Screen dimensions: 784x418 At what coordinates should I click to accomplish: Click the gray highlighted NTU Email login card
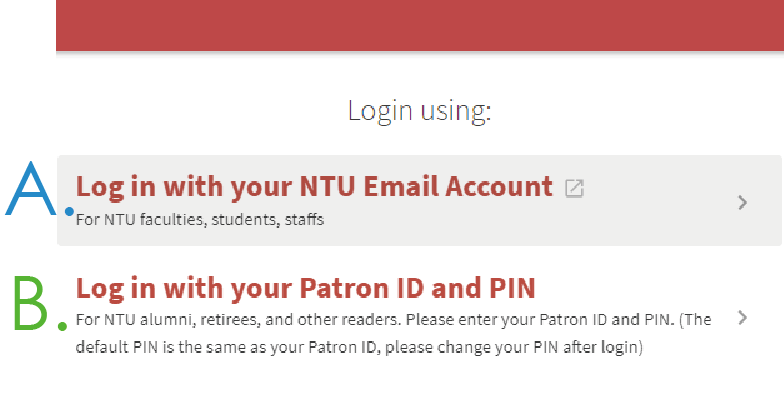click(x=420, y=200)
